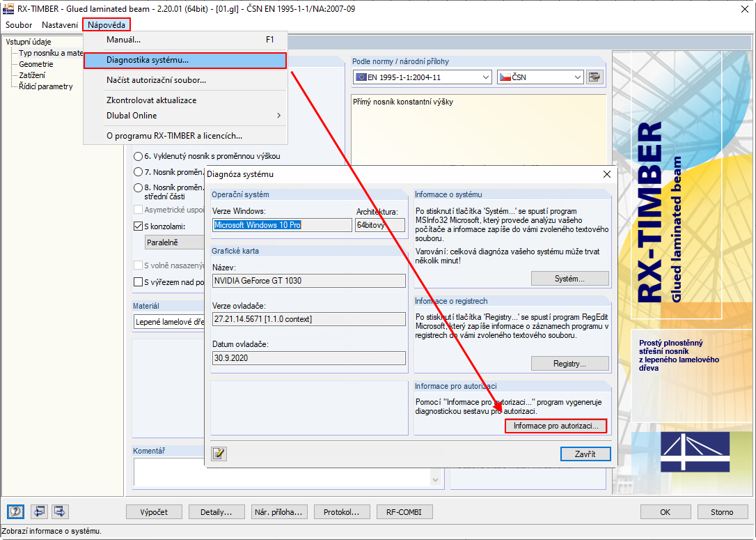Image resolution: width=756 pixels, height=540 pixels.
Task: Open the EN 1995-1-1:2004-11 standard dropdown
Action: pyautogui.click(x=423, y=77)
